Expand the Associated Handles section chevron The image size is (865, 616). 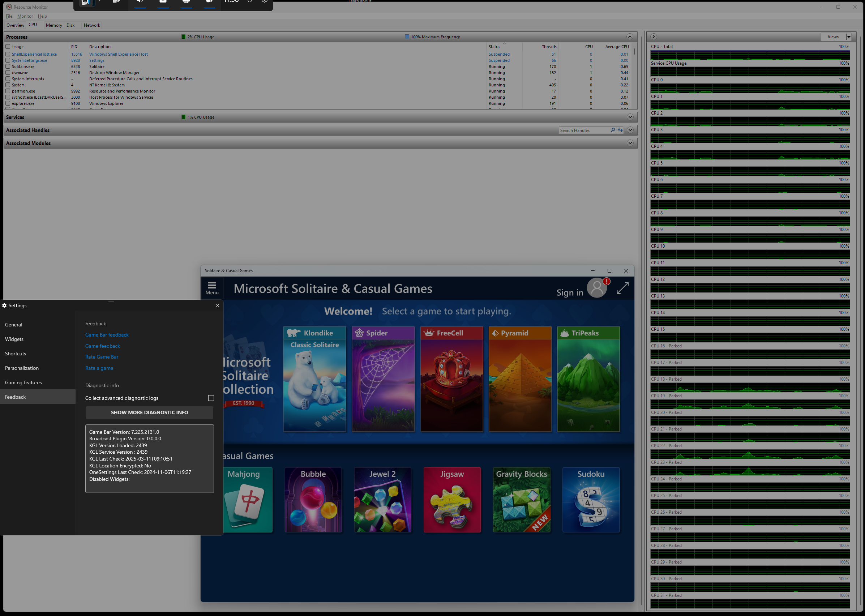click(x=630, y=130)
